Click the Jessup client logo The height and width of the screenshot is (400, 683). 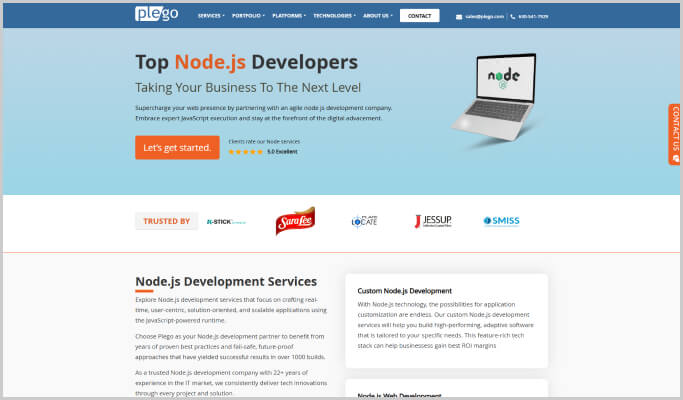433,221
